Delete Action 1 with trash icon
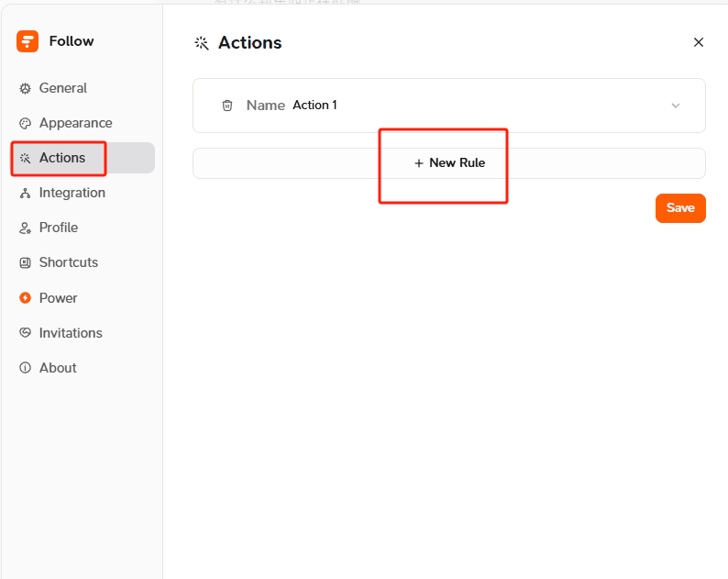The image size is (728, 579). pyautogui.click(x=227, y=106)
